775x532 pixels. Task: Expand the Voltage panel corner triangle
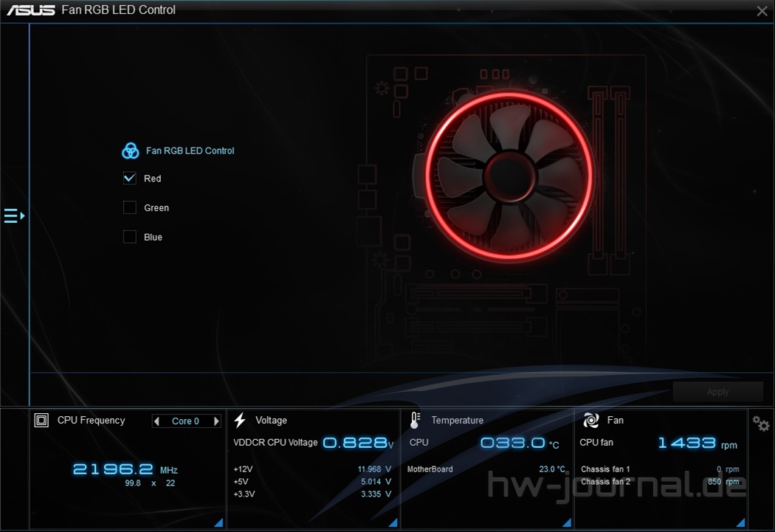pos(393,522)
